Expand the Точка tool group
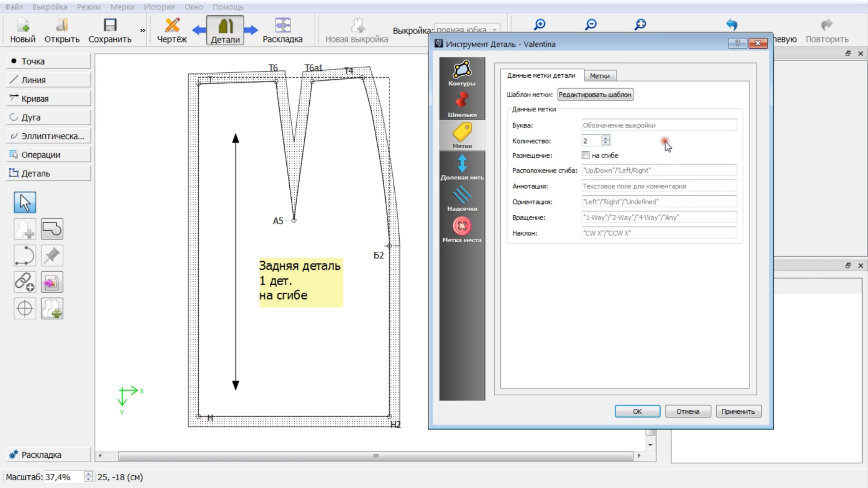The image size is (868, 488). 49,61
